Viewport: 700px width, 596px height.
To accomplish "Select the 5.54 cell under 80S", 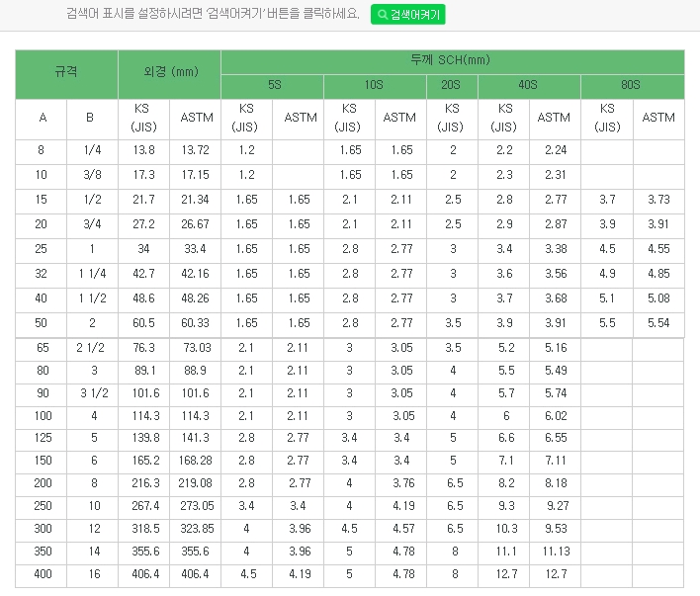I will pyautogui.click(x=658, y=323).
